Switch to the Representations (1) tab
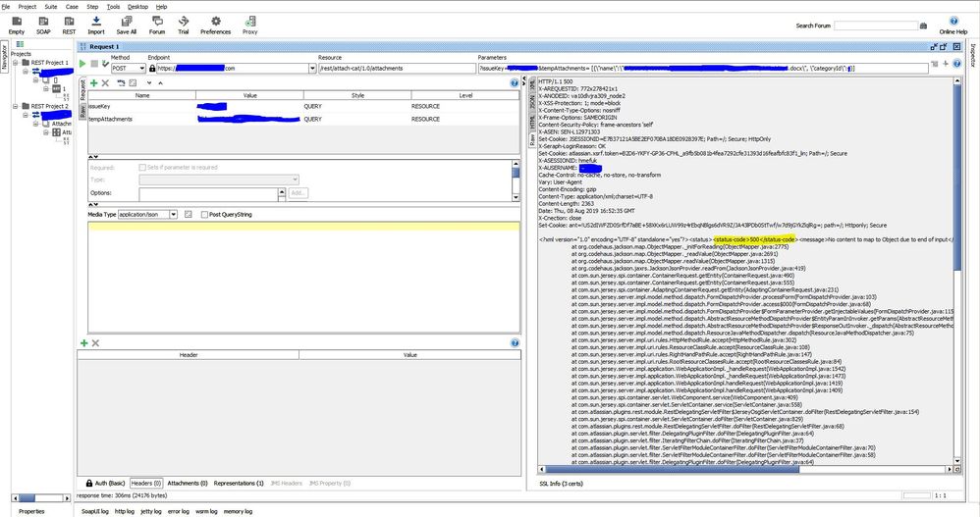This screenshot has width=980, height=517. click(238, 483)
